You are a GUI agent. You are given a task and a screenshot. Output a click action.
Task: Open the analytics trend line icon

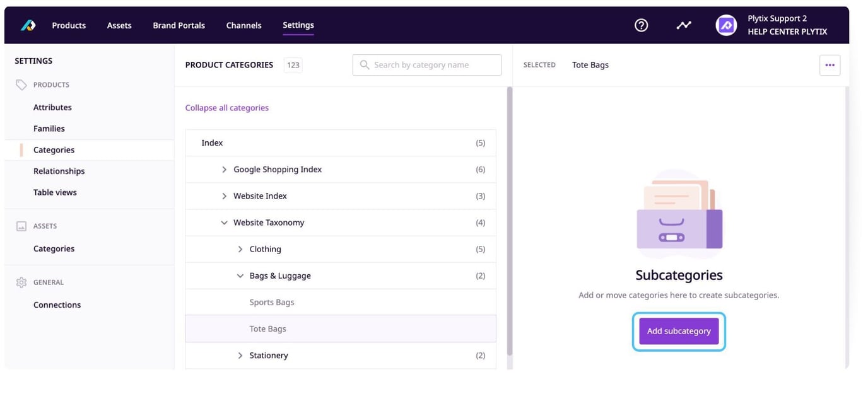point(684,25)
